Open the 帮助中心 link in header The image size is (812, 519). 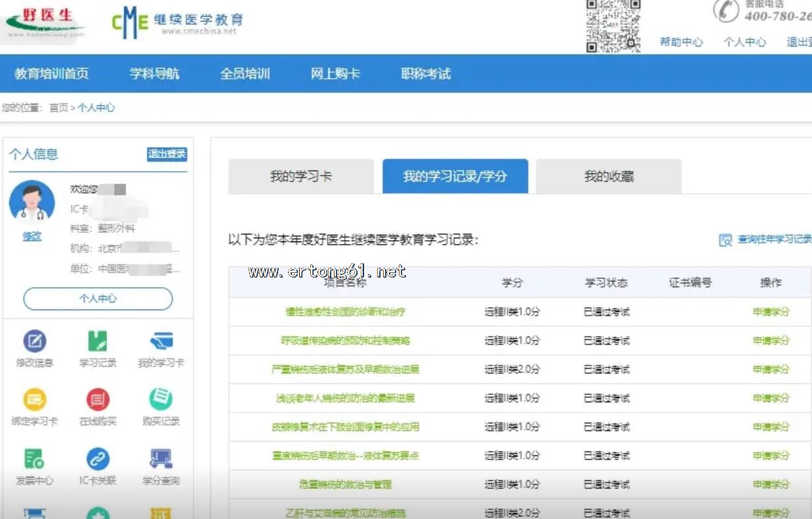pyautogui.click(x=681, y=42)
